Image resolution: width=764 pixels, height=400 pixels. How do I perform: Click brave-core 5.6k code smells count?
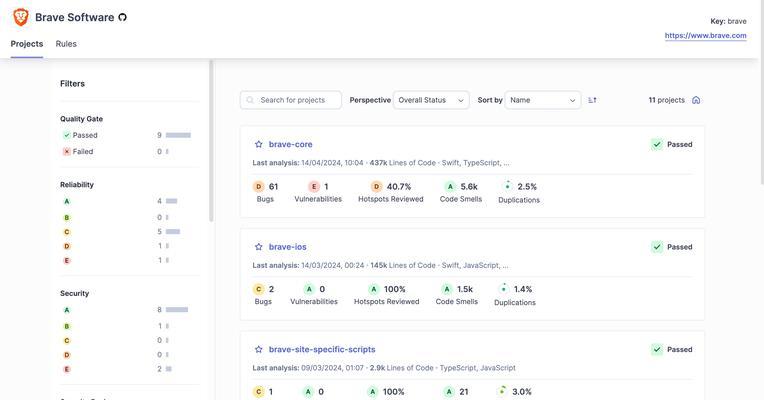[469, 187]
